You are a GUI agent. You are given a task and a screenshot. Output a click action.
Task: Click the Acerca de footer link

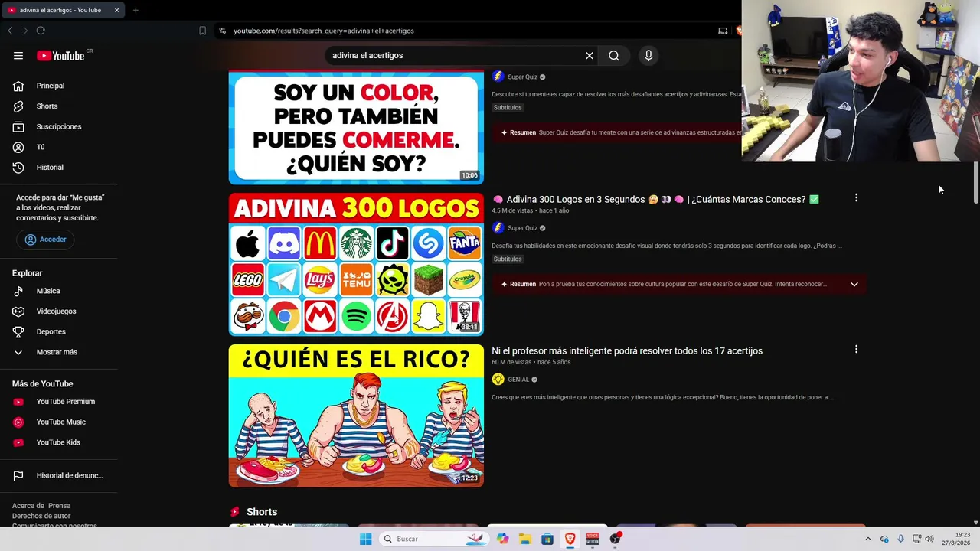click(x=28, y=506)
